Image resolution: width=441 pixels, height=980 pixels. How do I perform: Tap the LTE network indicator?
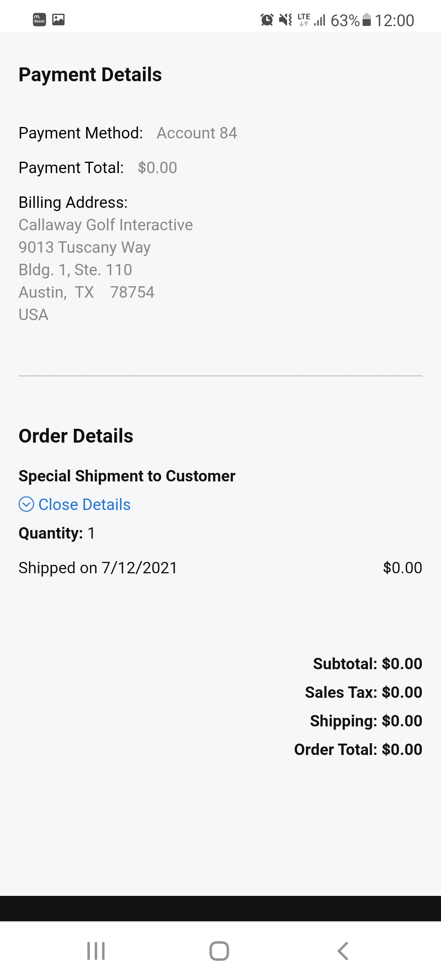pyautogui.click(x=304, y=20)
